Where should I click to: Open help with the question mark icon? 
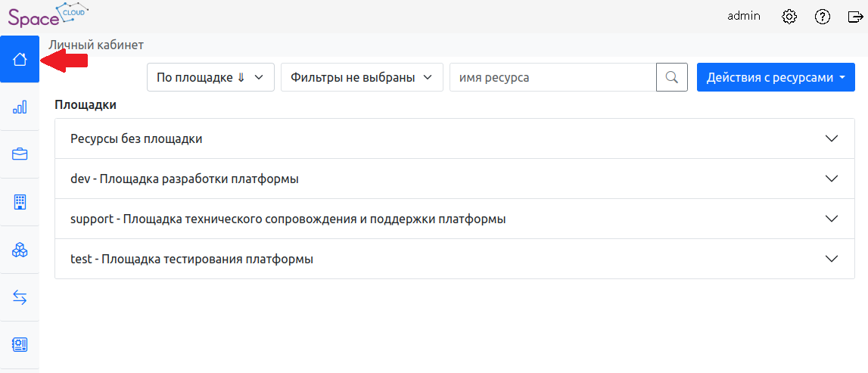click(x=823, y=16)
